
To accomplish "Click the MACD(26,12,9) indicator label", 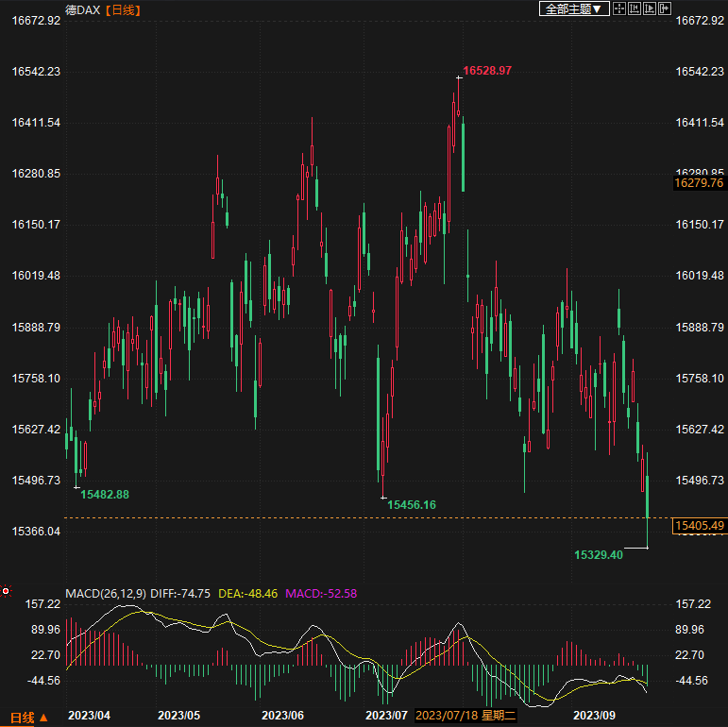I will [x=104, y=593].
